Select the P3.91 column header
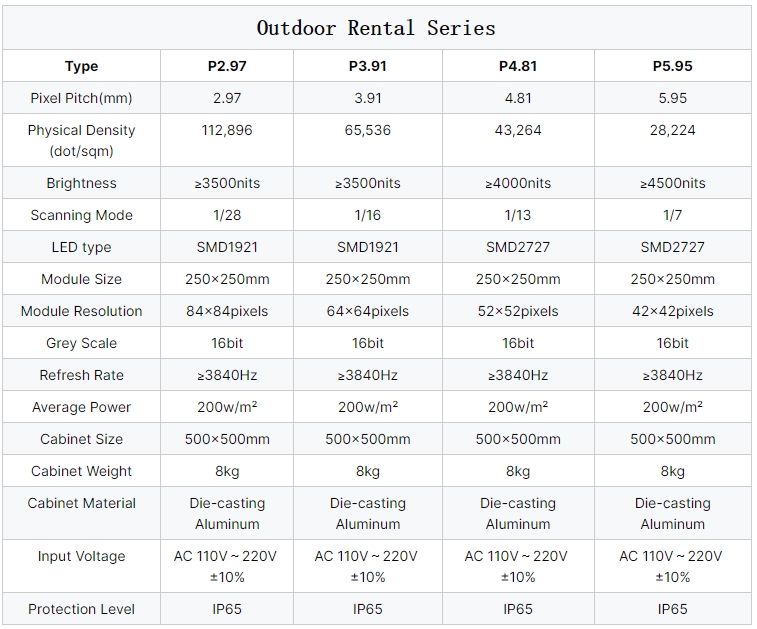This screenshot has width=757, height=629. (x=367, y=66)
